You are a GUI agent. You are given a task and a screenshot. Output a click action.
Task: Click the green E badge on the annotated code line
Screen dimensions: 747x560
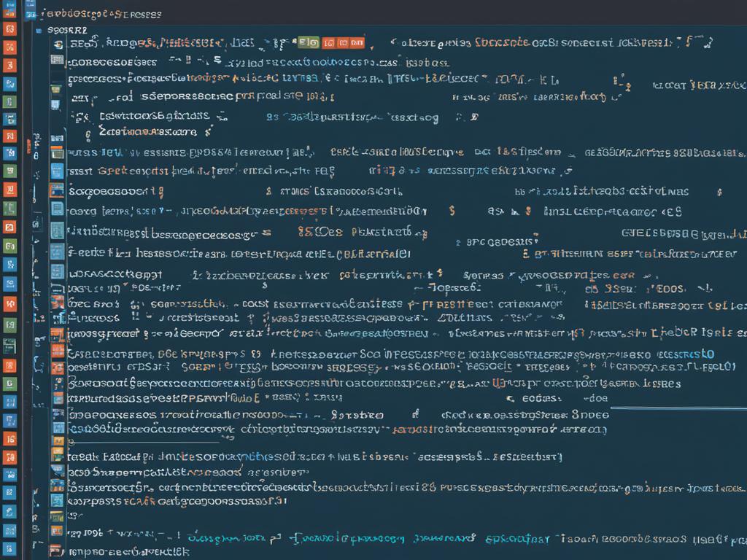coord(303,42)
